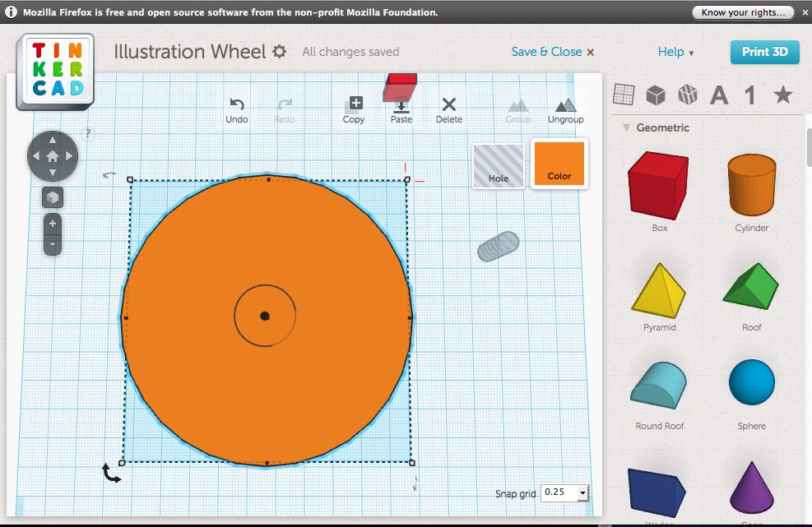
Task: Collapse the Geometric section
Action: 626,127
